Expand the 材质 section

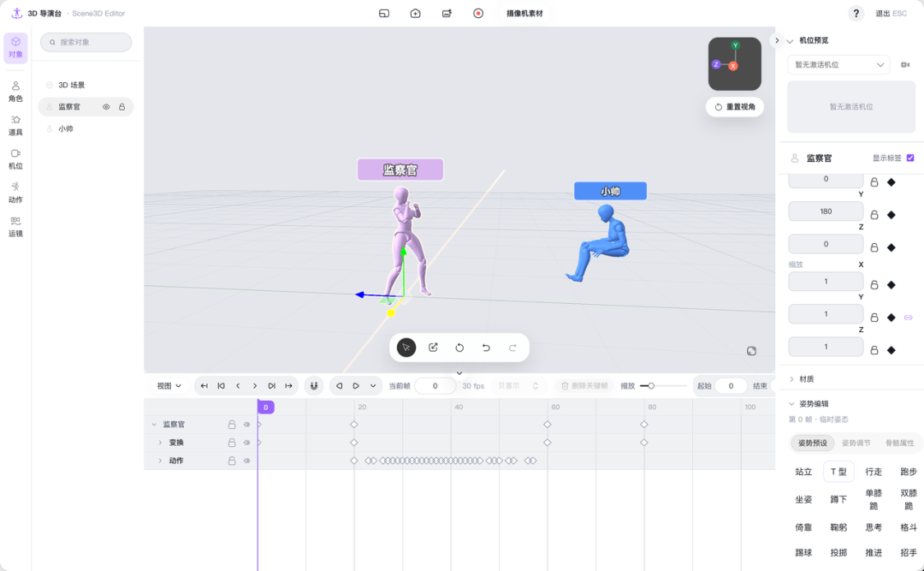791,378
